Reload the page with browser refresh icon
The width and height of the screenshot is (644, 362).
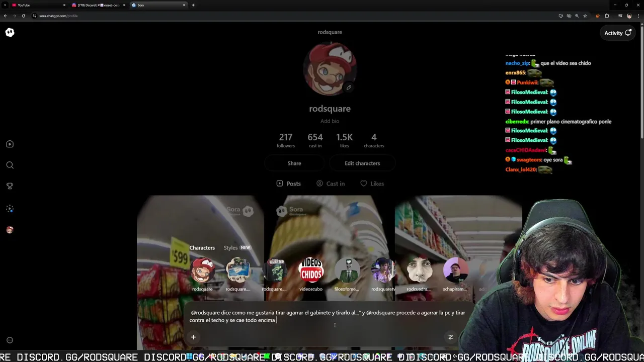[x=23, y=16]
